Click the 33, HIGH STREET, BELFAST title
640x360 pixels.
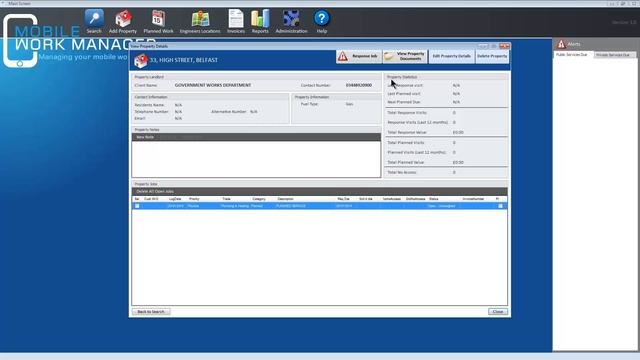point(184,60)
